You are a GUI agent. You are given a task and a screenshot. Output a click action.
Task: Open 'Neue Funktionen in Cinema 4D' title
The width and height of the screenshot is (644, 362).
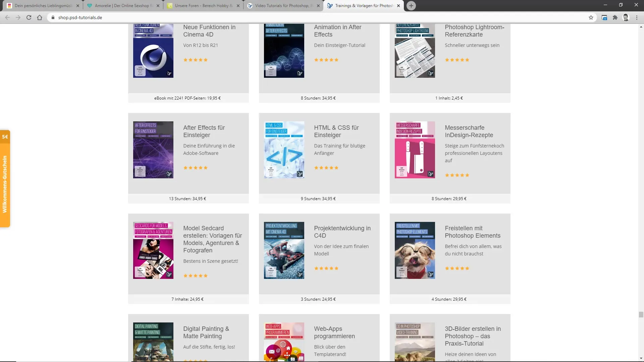click(x=209, y=31)
